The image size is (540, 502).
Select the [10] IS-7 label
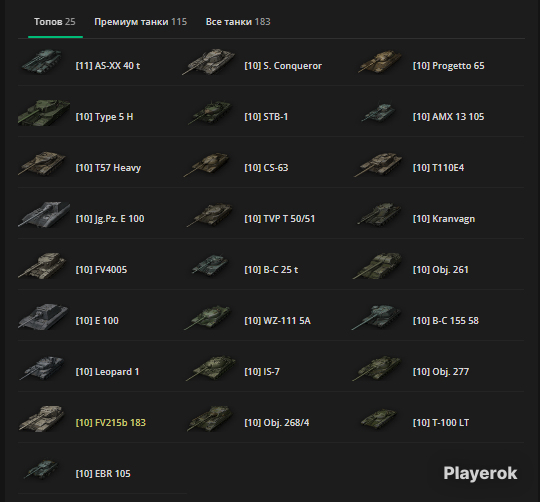(x=262, y=372)
